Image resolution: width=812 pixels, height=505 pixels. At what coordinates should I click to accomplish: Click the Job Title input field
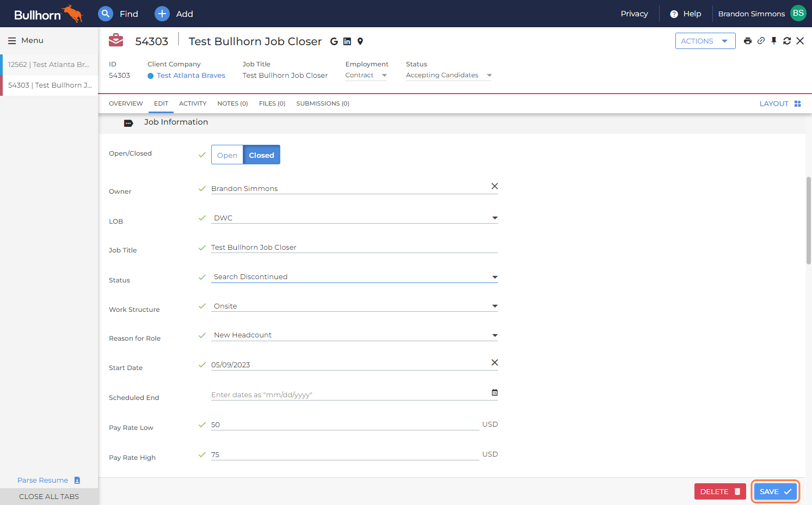click(355, 248)
